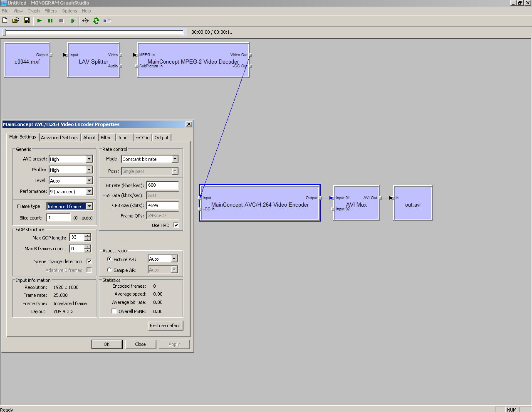The height and width of the screenshot is (412, 532).
Task: Open the Frame type dropdown
Action: [x=89, y=206]
